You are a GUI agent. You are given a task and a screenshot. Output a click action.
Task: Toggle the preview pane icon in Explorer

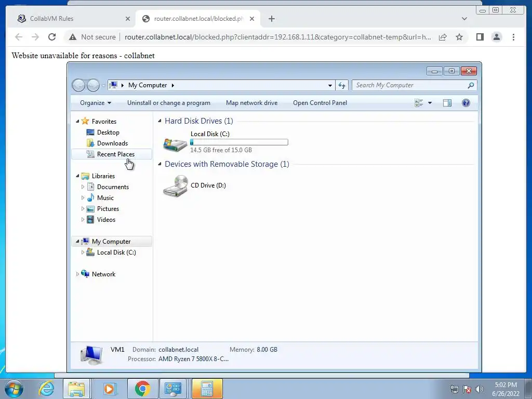tap(447, 103)
